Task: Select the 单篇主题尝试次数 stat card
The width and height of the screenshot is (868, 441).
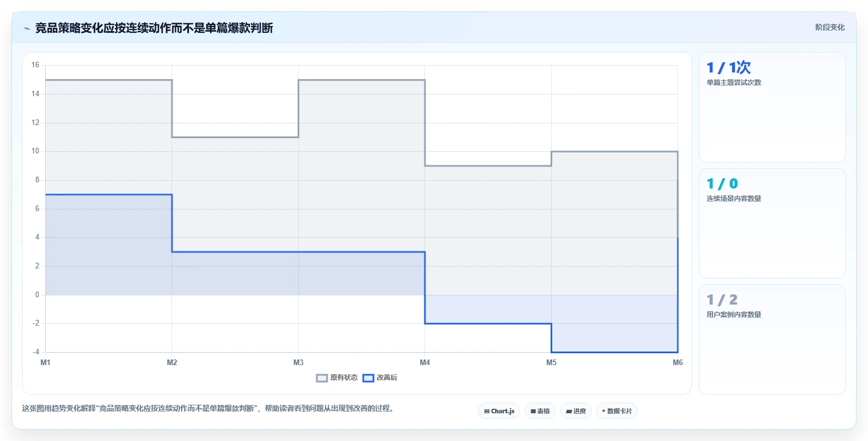Action: [x=772, y=107]
